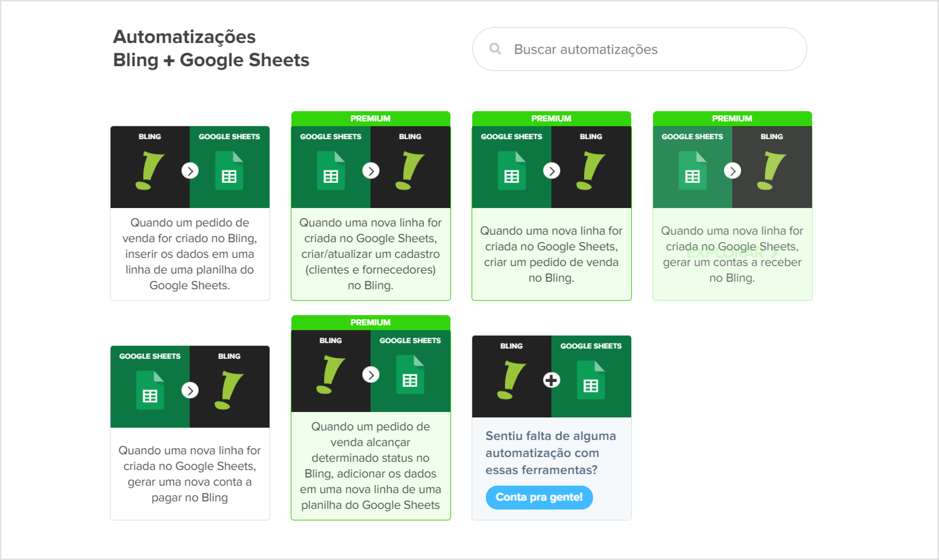This screenshot has height=560, width=939.
Task: Click the arrow icon on the contas a receber card
Action: 732,171
